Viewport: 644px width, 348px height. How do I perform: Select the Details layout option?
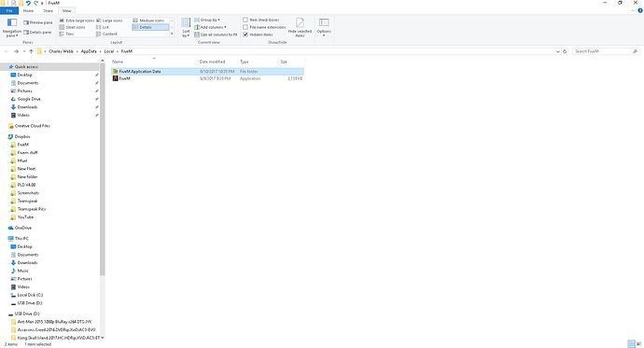[x=150, y=27]
